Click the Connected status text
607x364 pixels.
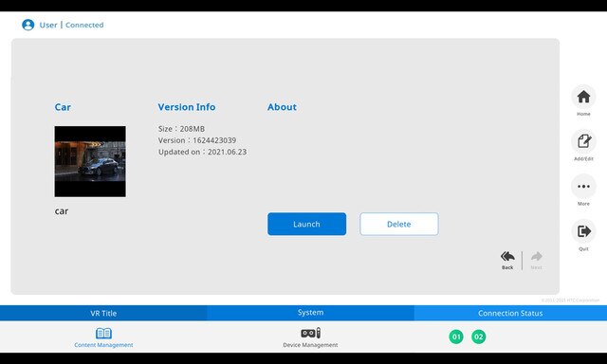pyautogui.click(x=84, y=25)
